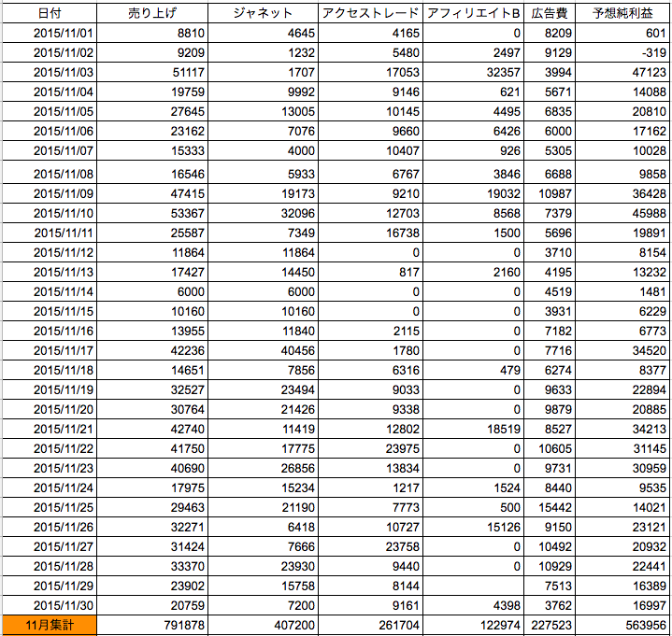The height and width of the screenshot is (636, 672).
Task: Select total 広告費 value 227523
Action: (550, 626)
